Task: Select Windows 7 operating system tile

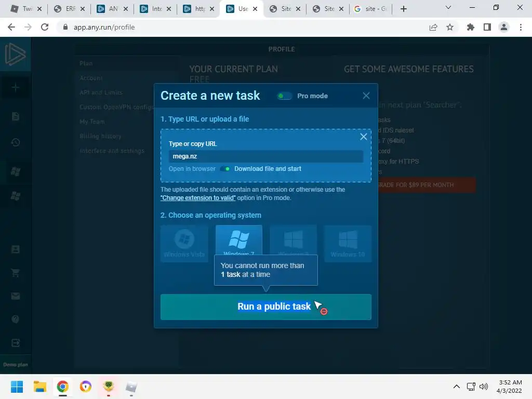Action: [239, 240]
